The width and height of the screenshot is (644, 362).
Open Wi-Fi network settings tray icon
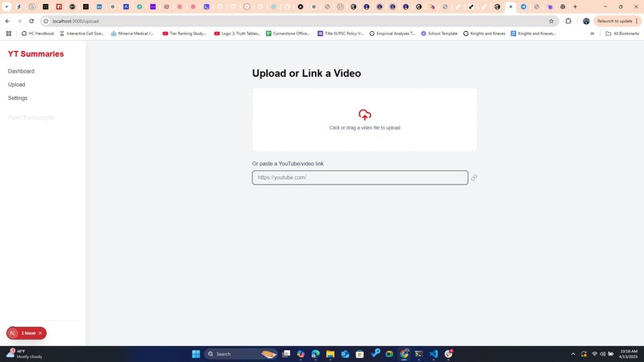click(594, 354)
